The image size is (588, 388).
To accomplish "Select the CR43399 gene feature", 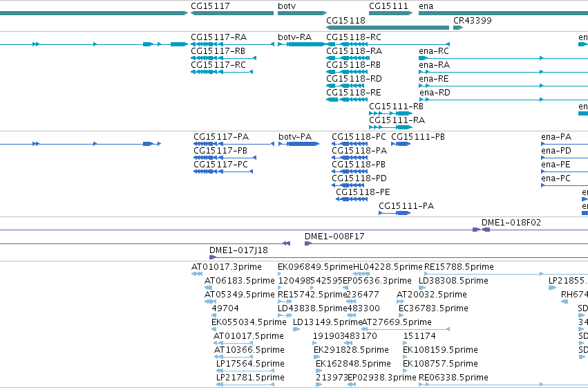I will [458, 28].
